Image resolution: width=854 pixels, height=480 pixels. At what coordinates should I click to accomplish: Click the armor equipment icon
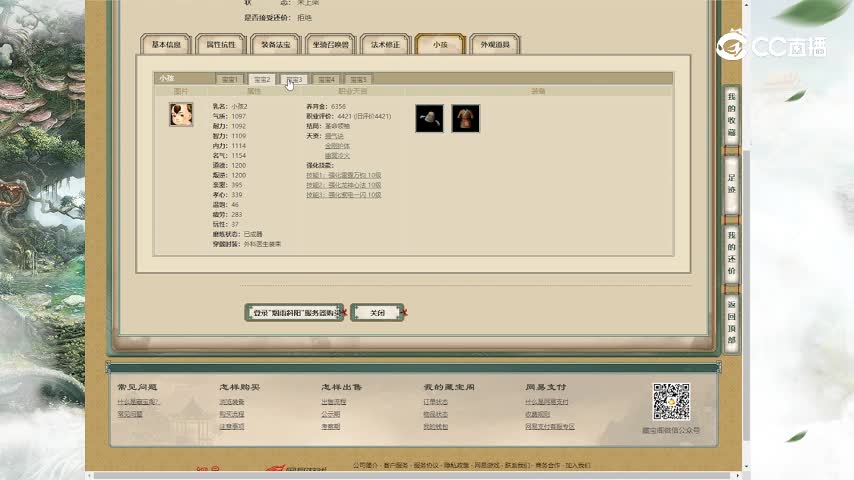click(465, 118)
